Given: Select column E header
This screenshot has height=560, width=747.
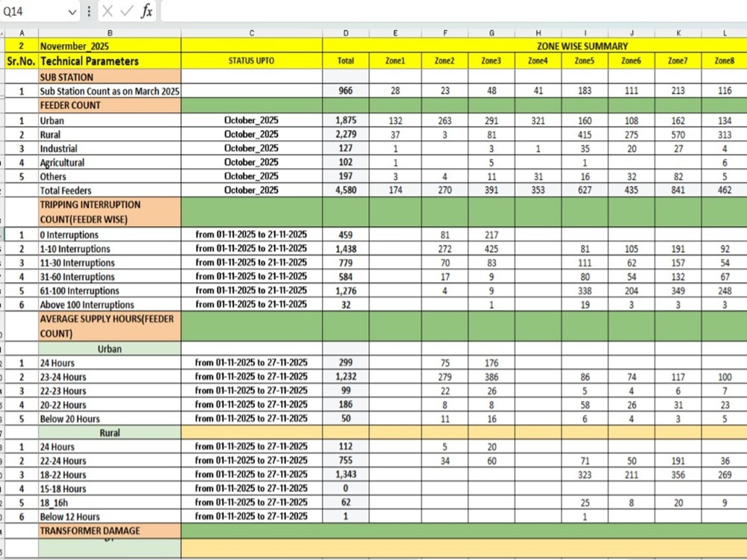Looking at the screenshot, I should coord(395,33).
